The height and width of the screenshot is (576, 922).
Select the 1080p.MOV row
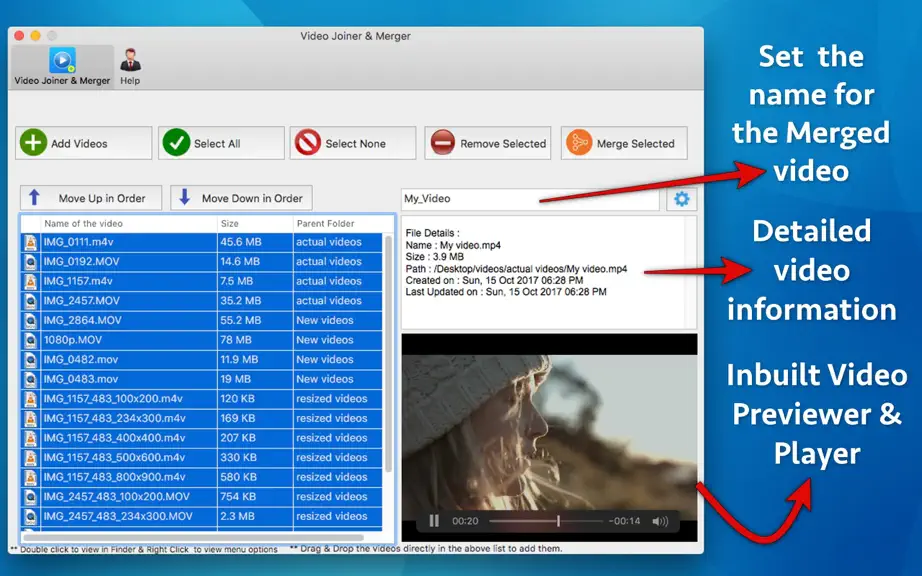[x=202, y=340]
